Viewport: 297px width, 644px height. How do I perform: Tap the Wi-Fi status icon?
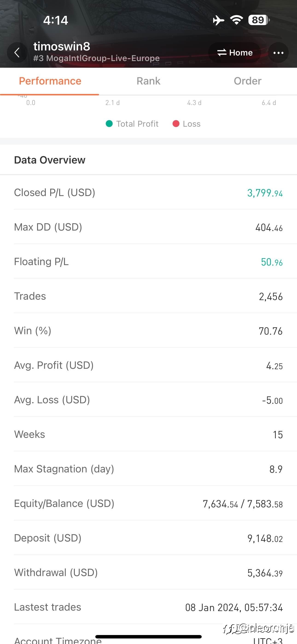(x=236, y=20)
